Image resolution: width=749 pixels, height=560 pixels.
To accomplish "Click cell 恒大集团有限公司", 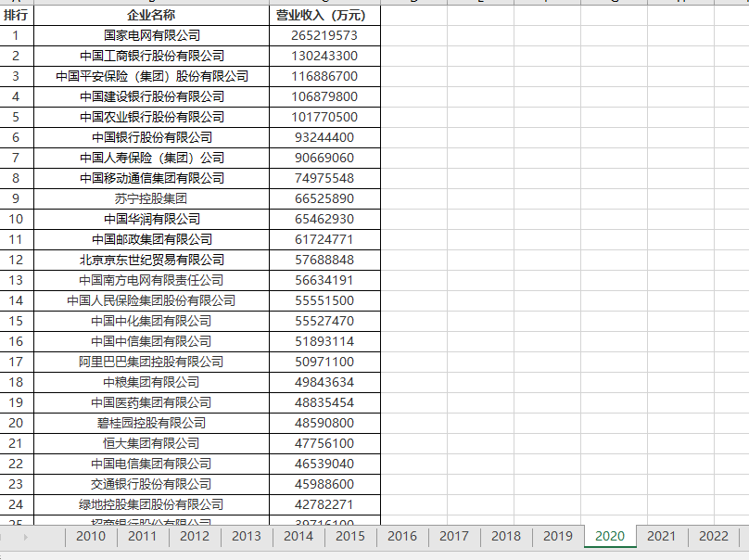I will (x=151, y=443).
